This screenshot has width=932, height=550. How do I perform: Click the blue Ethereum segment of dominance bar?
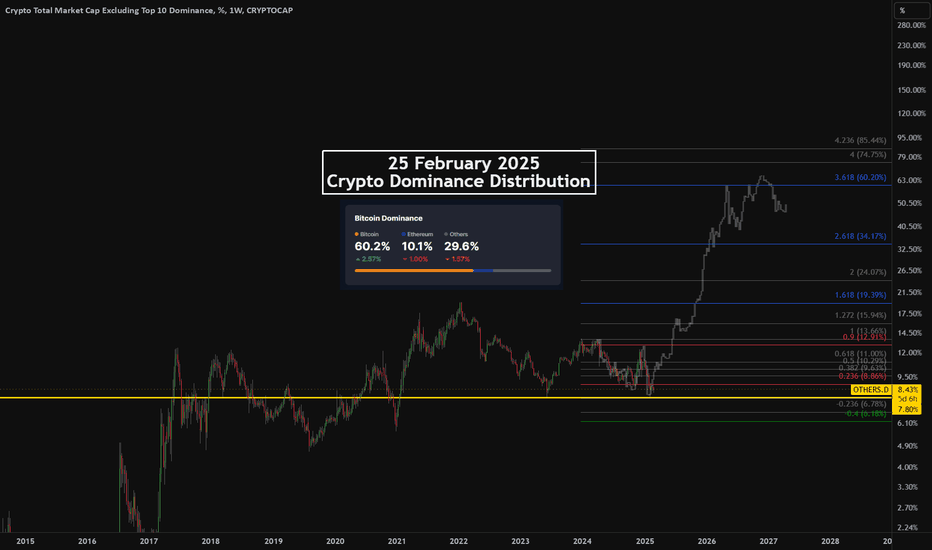(x=483, y=271)
